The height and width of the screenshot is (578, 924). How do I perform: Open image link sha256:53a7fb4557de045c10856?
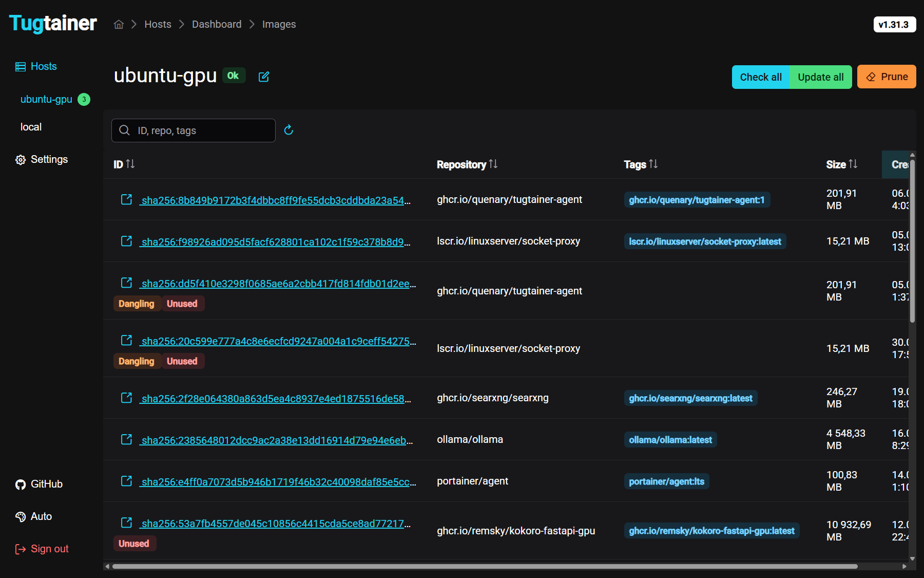[276, 524]
